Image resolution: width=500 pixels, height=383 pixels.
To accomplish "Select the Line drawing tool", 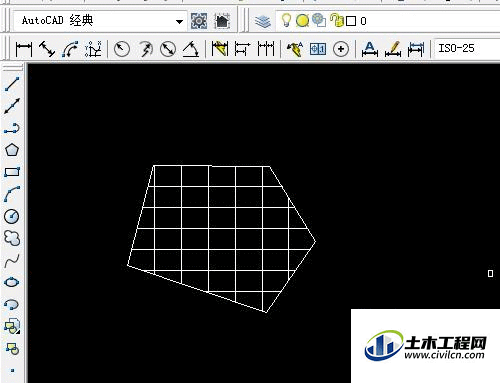I will coord(12,84).
